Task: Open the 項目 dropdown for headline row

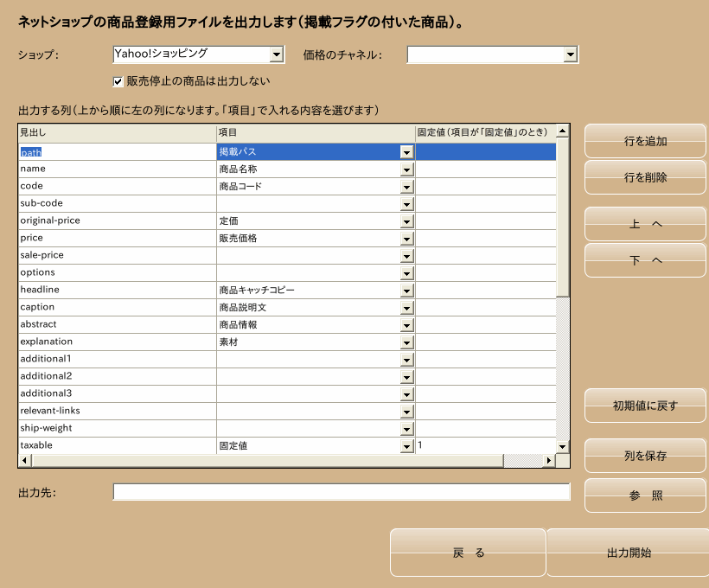Action: pyautogui.click(x=407, y=291)
